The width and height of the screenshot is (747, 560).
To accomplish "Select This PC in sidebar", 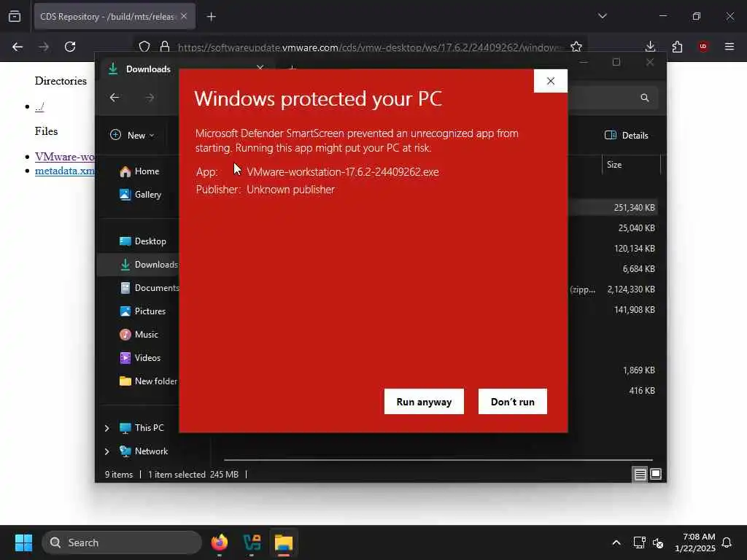I will tap(142, 427).
